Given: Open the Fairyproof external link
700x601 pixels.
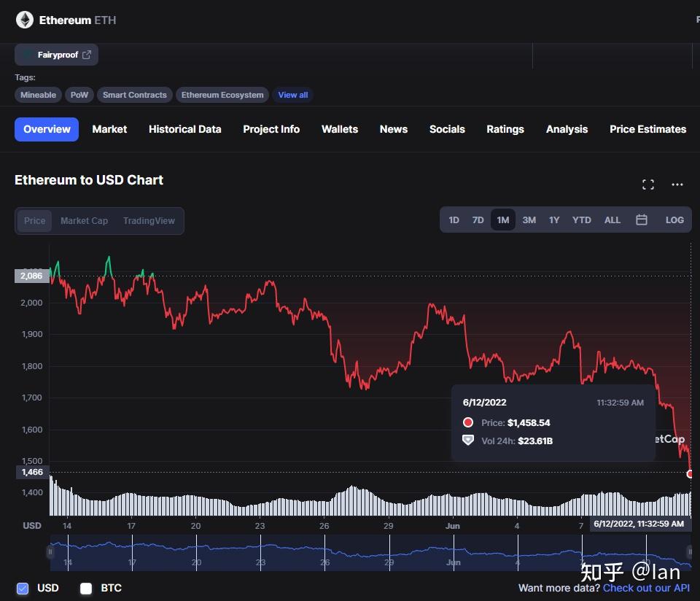Looking at the screenshot, I should 56,55.
